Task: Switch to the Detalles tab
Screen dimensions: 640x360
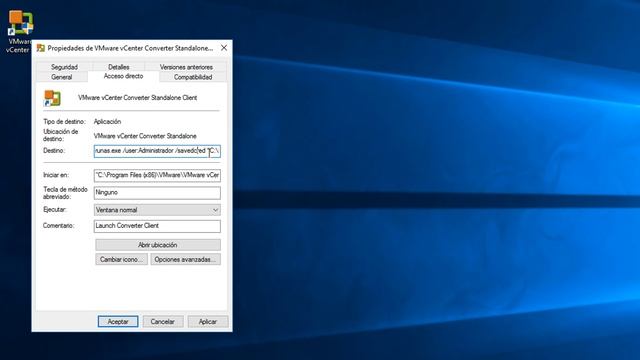Action: click(x=119, y=67)
